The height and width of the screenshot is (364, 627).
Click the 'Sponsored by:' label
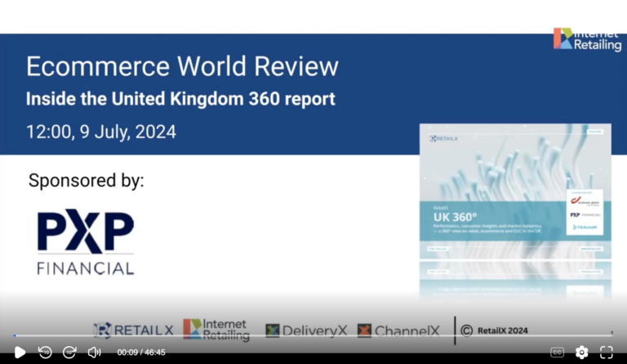87,180
